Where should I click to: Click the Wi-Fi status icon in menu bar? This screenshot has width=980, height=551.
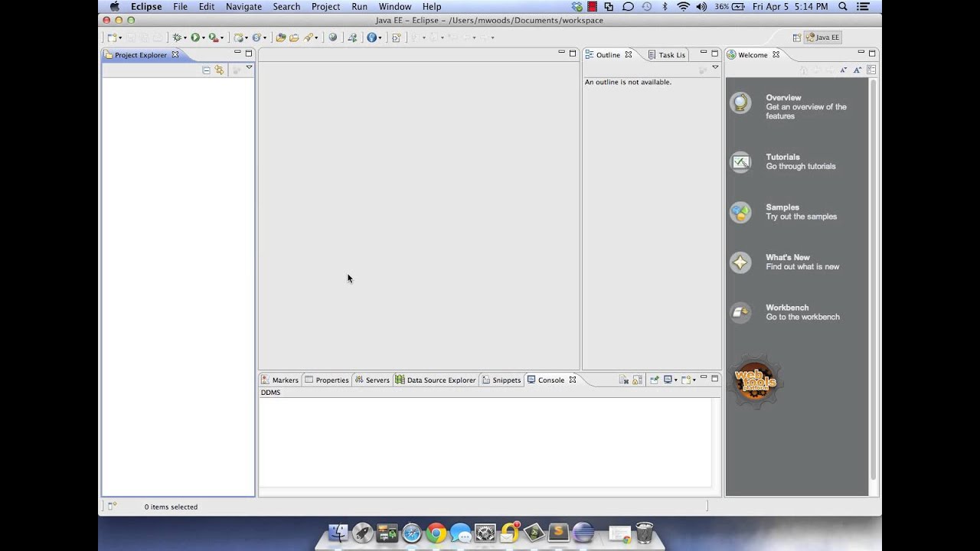683,6
